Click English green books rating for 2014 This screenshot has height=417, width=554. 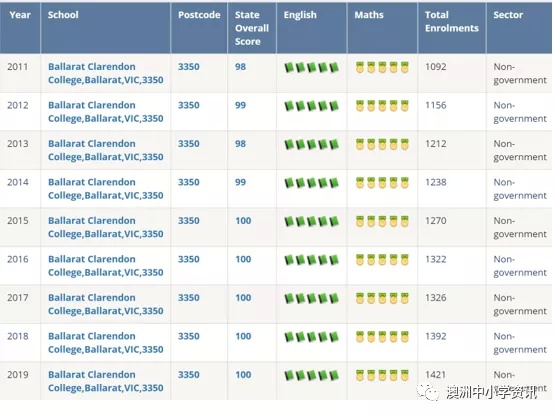[x=312, y=183]
